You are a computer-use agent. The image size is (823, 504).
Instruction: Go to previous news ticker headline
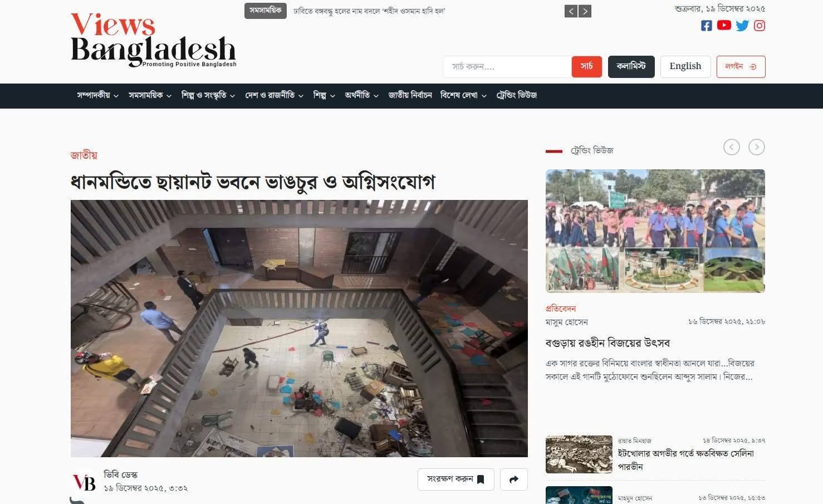(571, 11)
